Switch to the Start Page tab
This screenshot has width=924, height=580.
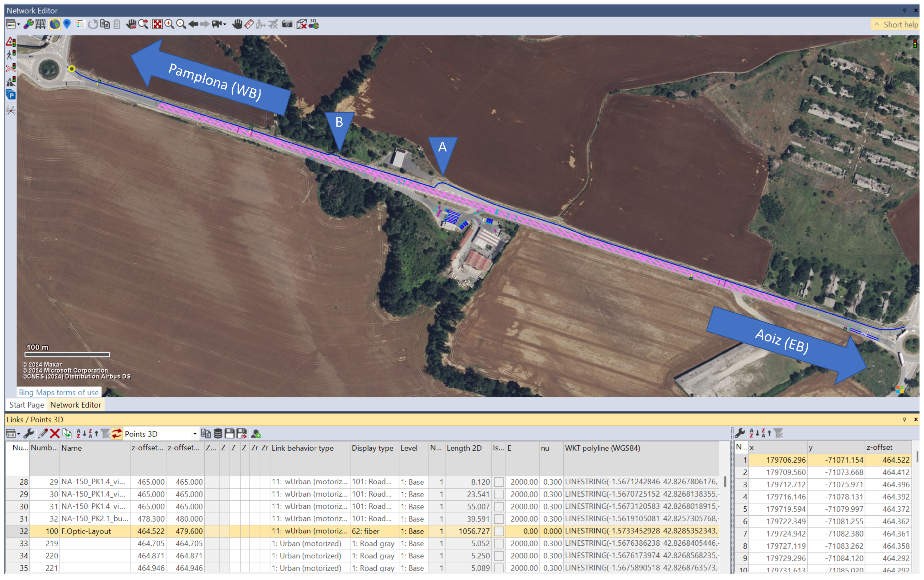26,405
